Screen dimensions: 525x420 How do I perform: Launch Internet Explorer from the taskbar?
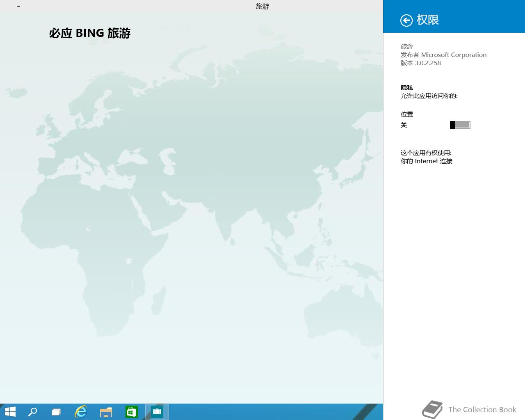(x=81, y=412)
